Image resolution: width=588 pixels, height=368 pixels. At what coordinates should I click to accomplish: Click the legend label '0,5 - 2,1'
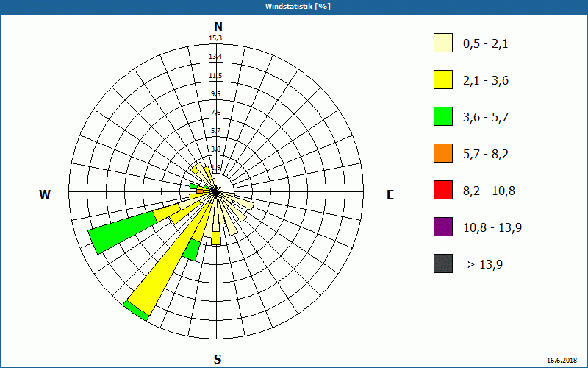[x=485, y=44]
